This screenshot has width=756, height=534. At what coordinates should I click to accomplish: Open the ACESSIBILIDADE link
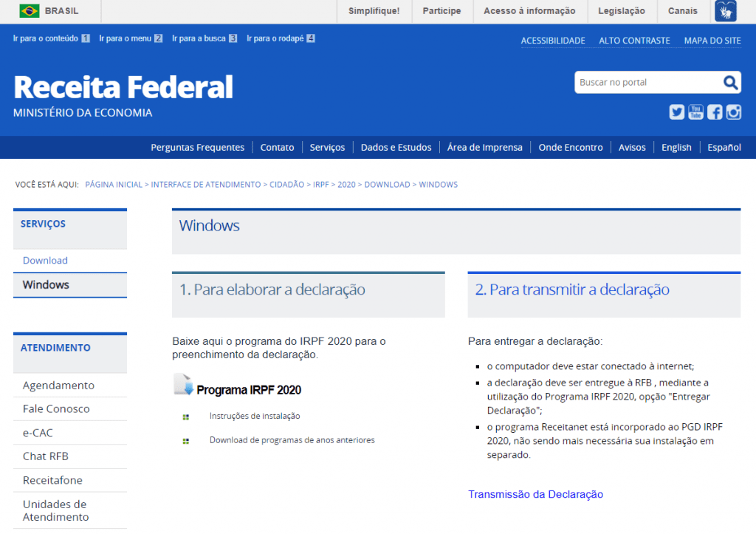coord(553,41)
